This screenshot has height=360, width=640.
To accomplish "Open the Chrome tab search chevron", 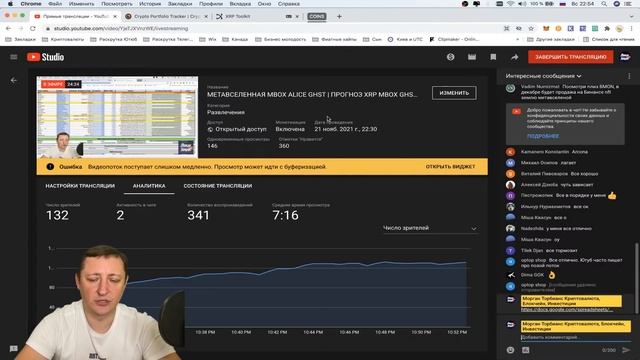I will (632, 16).
